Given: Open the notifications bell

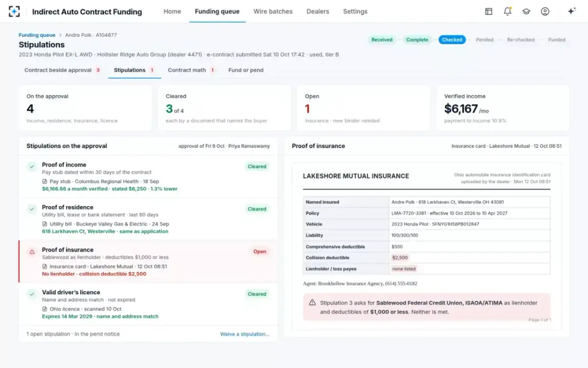Looking at the screenshot, I should pyautogui.click(x=507, y=11).
